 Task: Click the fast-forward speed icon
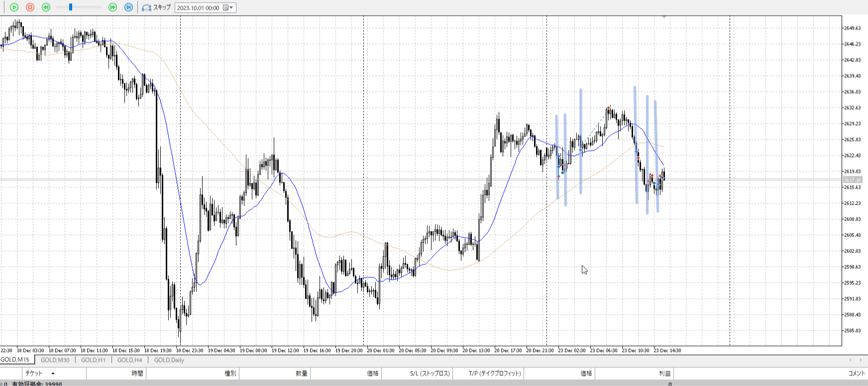point(112,7)
